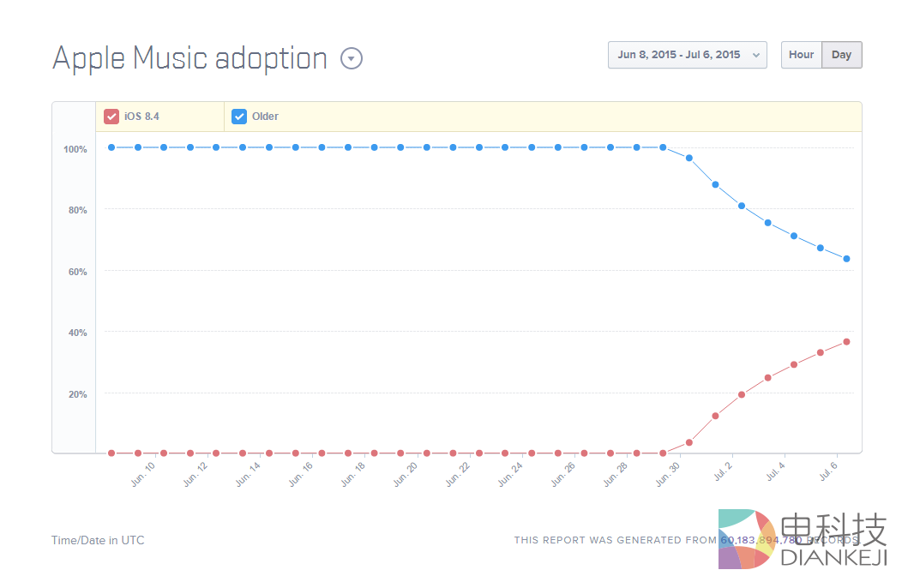Click the Jul. 4 x-axis label

pos(775,472)
